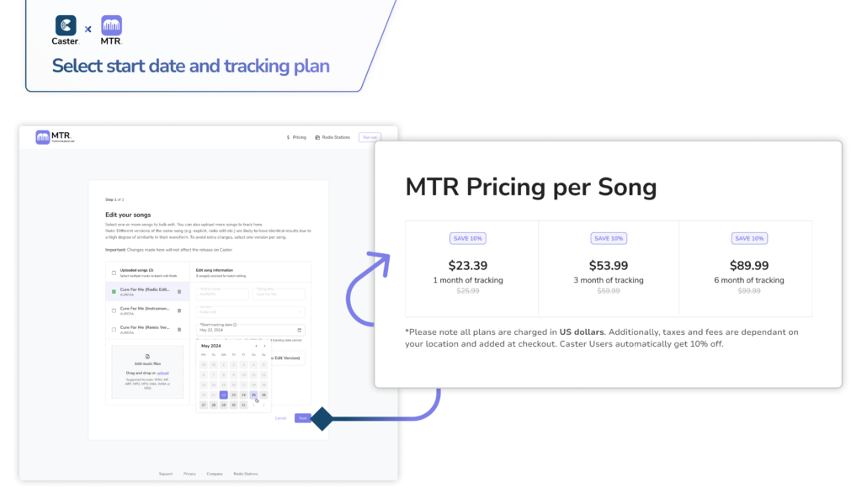The image size is (862, 504).
Task: Click the crossed-out $25.99 price
Action: click(x=468, y=291)
